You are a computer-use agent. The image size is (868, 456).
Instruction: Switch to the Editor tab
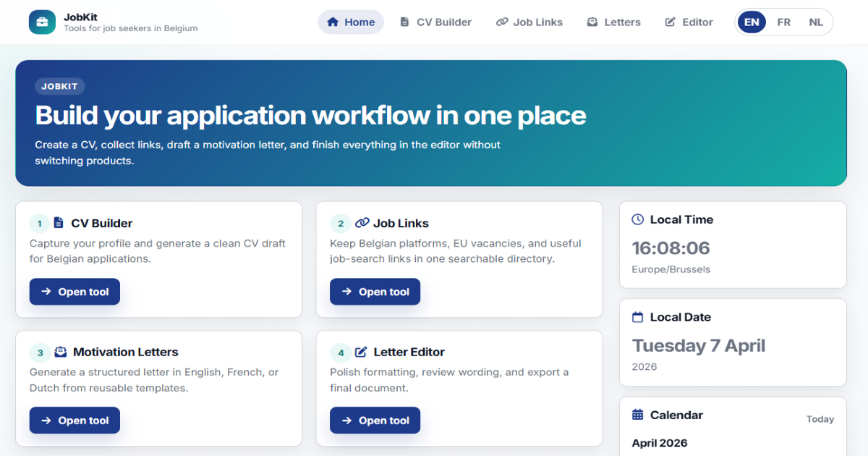(x=688, y=22)
